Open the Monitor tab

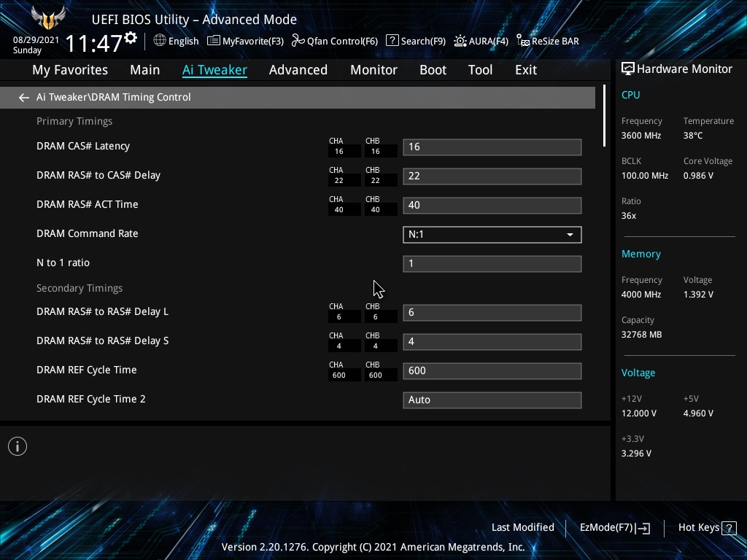374,70
